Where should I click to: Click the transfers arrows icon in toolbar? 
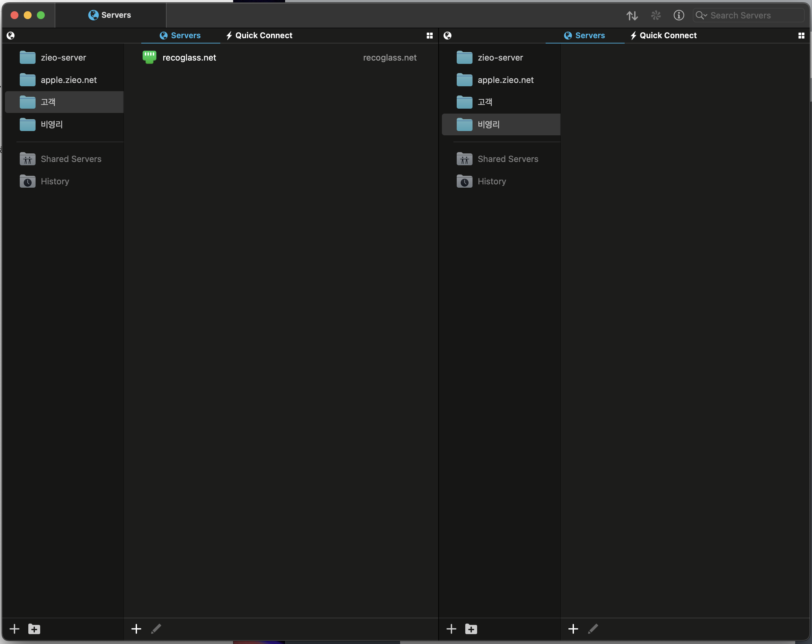[x=632, y=15]
